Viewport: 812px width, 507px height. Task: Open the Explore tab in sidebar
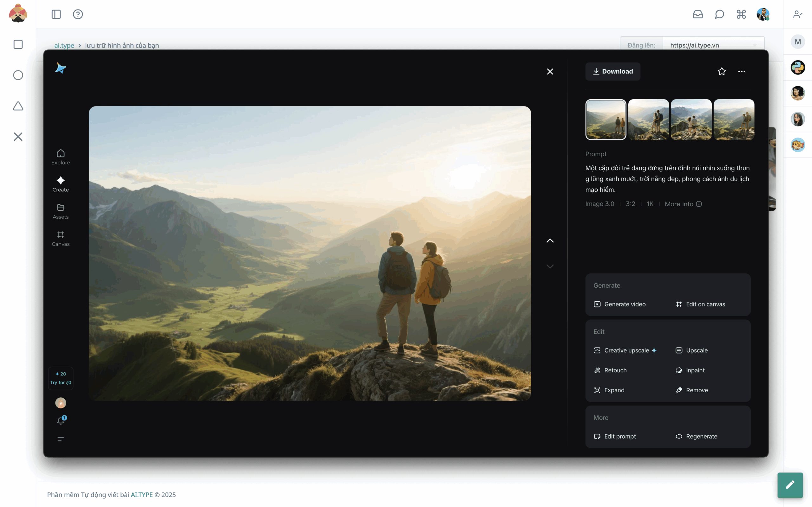(x=61, y=157)
